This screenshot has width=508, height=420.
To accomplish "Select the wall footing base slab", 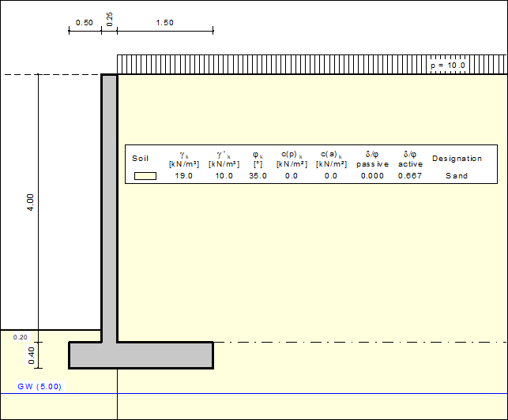I will coord(141,355).
